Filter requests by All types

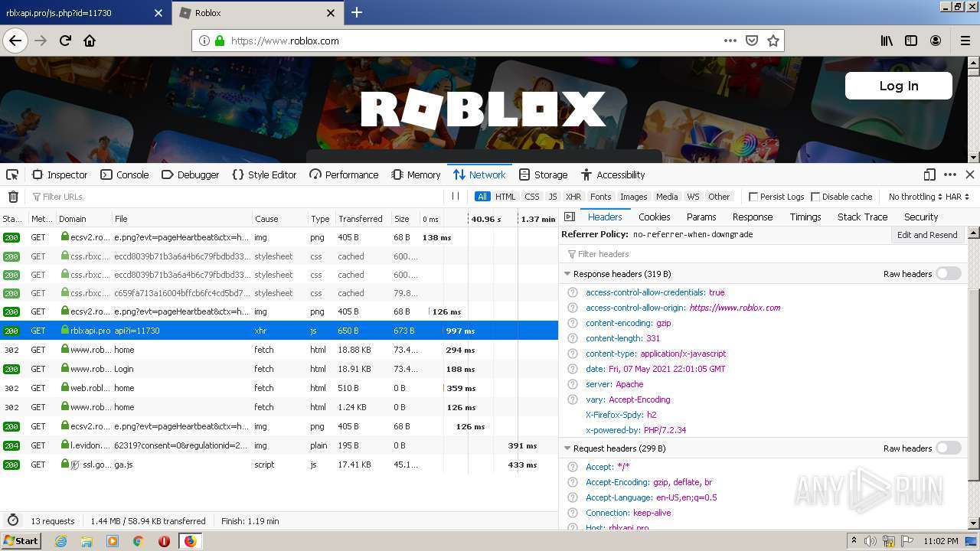(482, 197)
